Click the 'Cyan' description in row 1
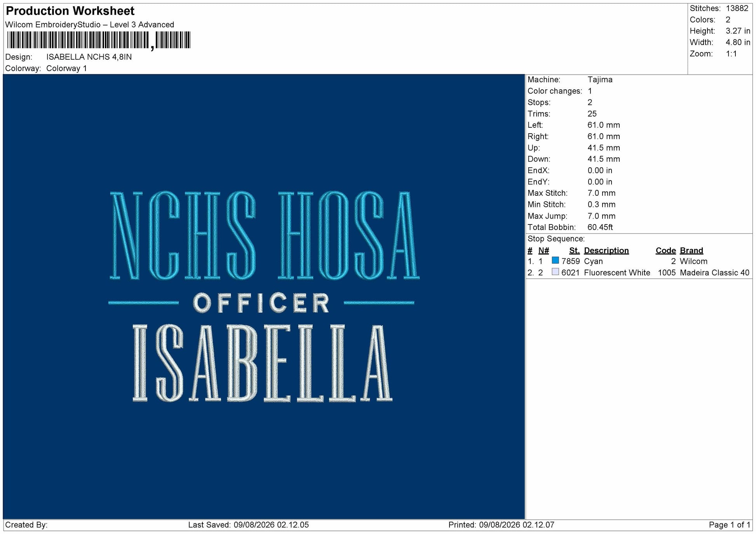The width and height of the screenshot is (756, 534). (593, 261)
